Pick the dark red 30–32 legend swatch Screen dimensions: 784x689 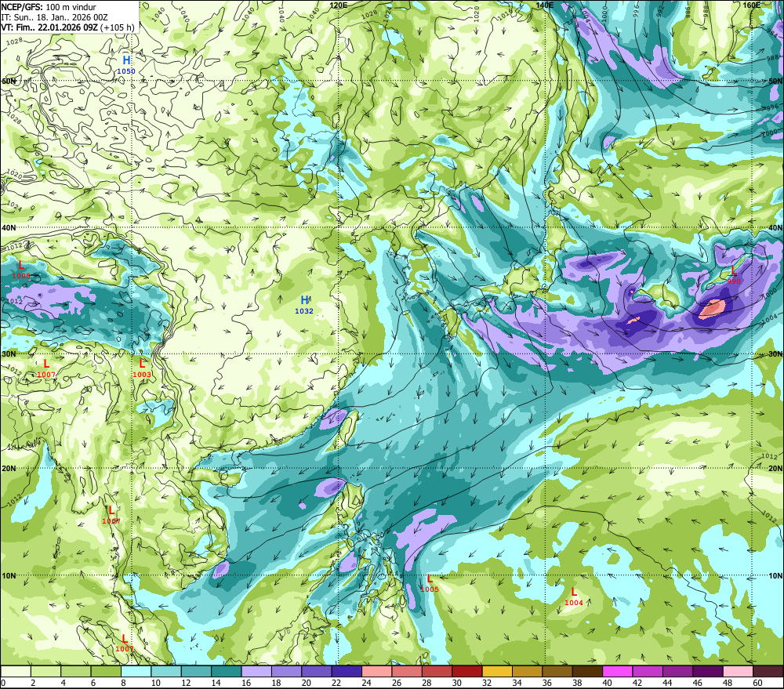467,671
